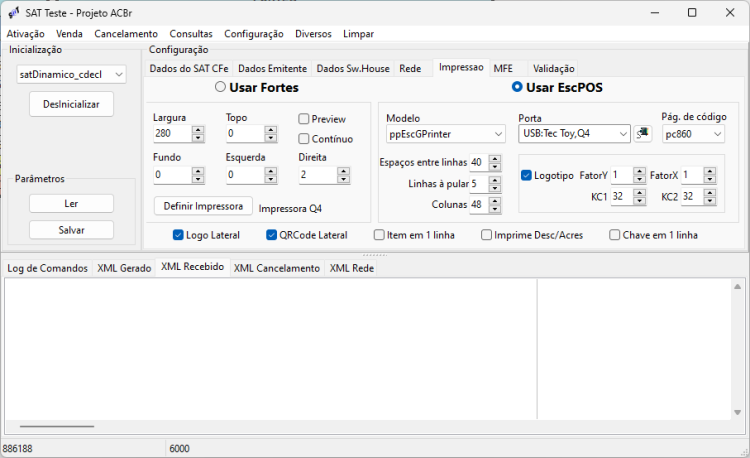Select the Impressao tab
Viewport: 750px width, 458px height.
tap(461, 67)
